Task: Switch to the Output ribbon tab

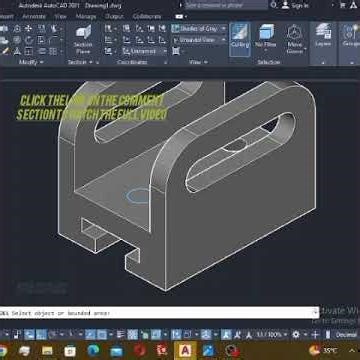Action: pyautogui.click(x=114, y=16)
